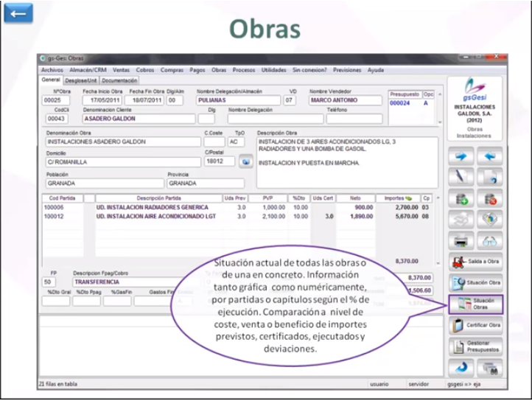The height and width of the screenshot is (401, 532).
Task: Go to next record with right arrow
Action: (x=461, y=156)
